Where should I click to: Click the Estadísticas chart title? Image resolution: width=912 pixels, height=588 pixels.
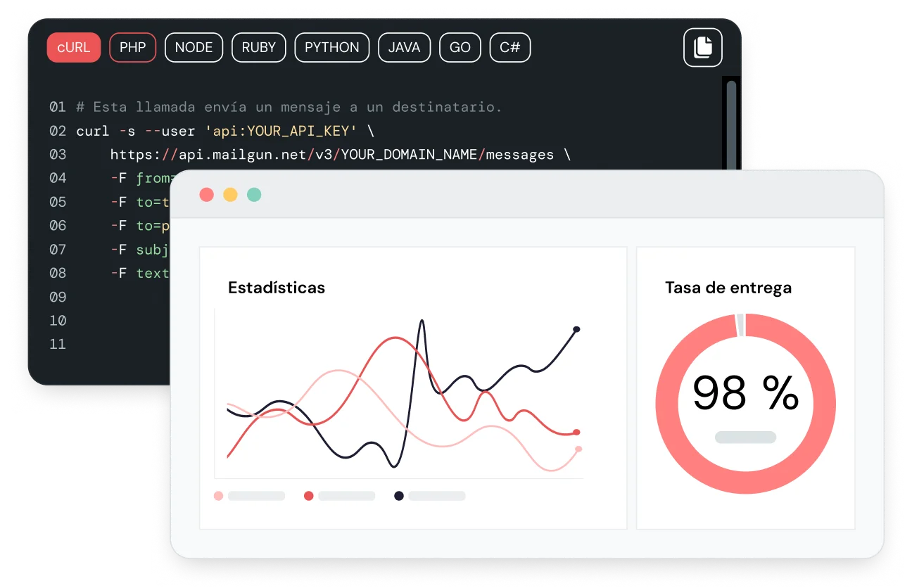coord(277,288)
